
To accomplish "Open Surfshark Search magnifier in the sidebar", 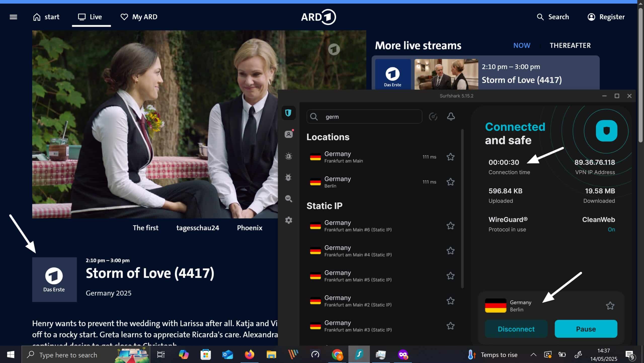I will tap(289, 199).
